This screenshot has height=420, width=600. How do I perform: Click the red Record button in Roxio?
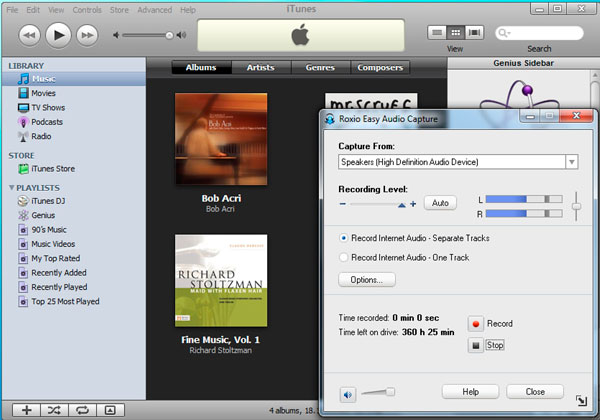[476, 324]
